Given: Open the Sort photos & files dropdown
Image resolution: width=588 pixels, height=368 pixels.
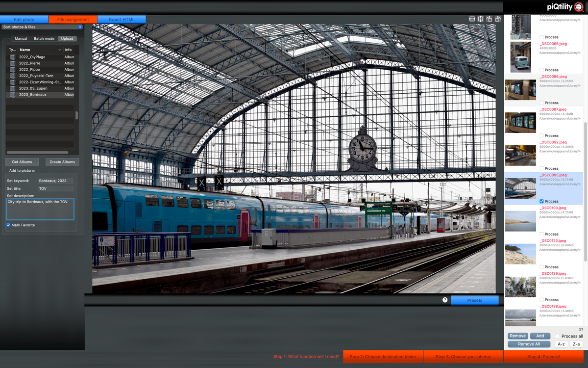Looking at the screenshot, I should click(42, 27).
